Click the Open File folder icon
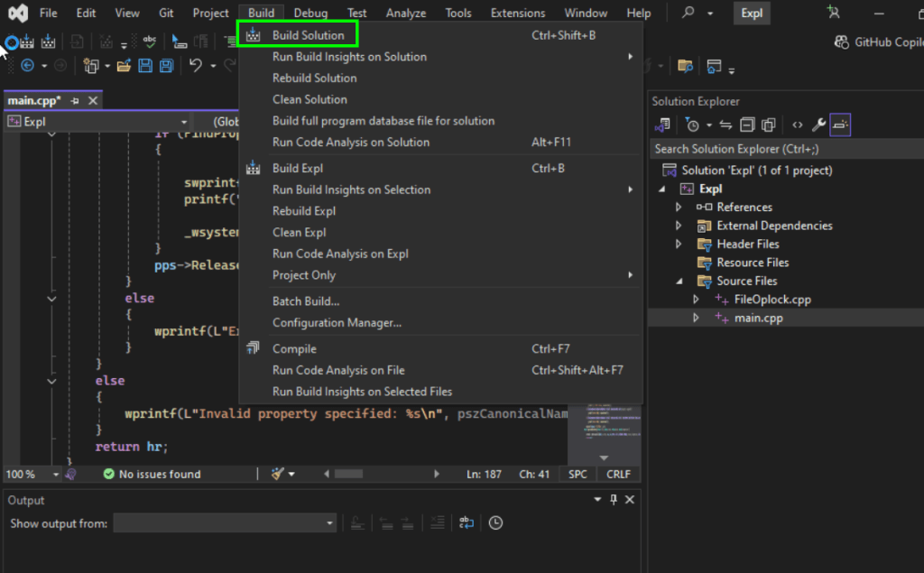 pyautogui.click(x=123, y=66)
